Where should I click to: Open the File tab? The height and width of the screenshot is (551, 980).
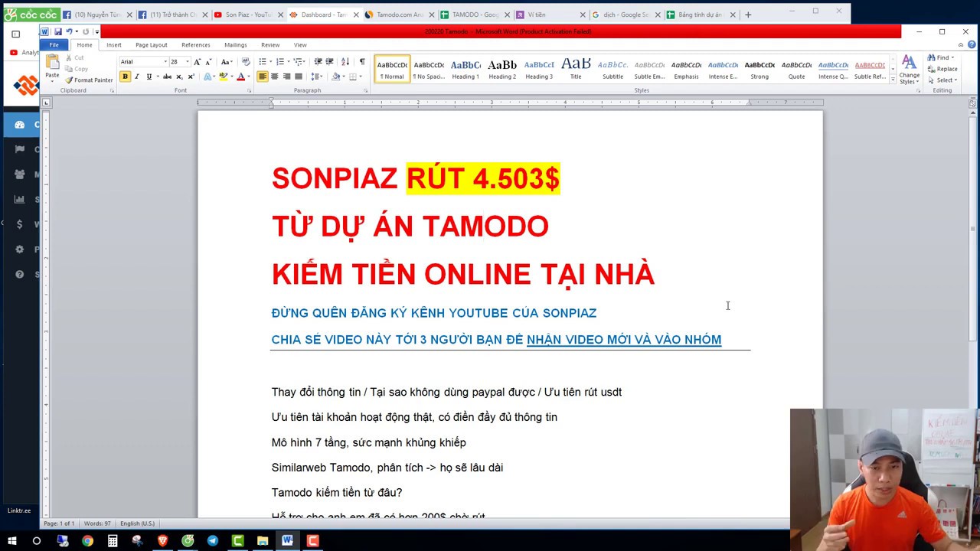[54, 45]
